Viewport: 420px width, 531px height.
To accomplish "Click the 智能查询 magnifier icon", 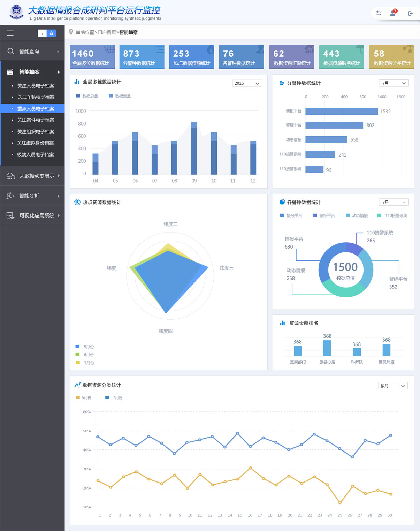I will coord(11,51).
